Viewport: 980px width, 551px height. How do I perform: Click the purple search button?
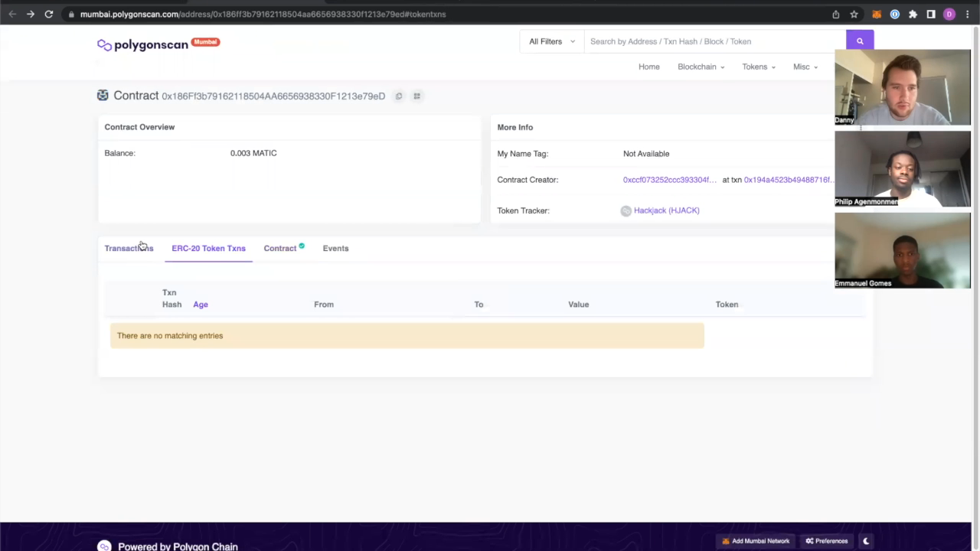click(860, 41)
